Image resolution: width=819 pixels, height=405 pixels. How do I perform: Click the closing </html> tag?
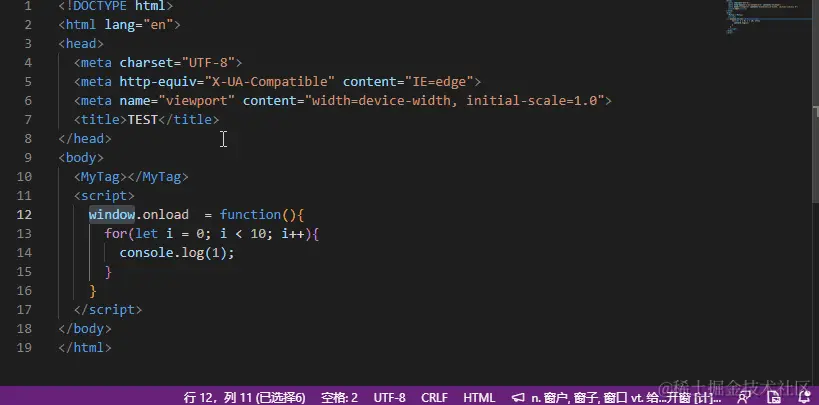pos(85,348)
